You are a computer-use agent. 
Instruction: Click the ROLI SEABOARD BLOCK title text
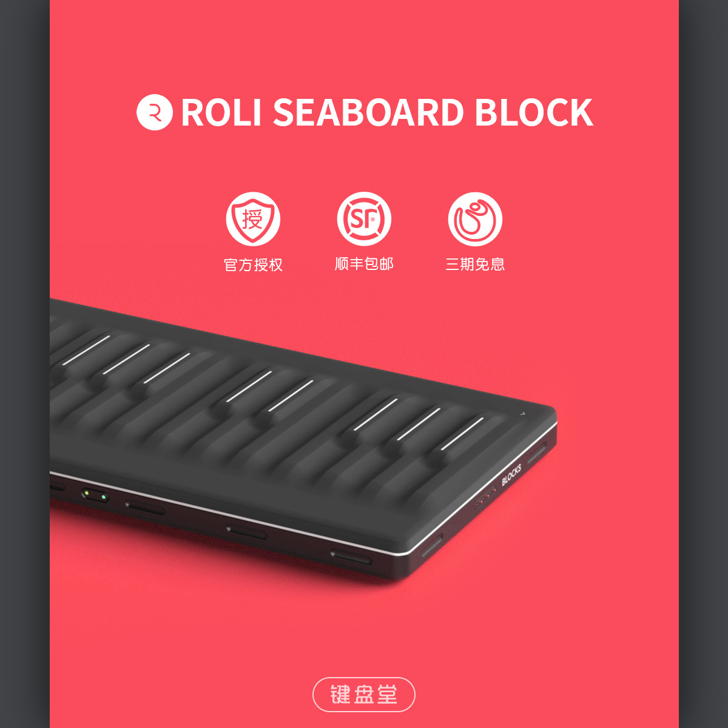387,113
